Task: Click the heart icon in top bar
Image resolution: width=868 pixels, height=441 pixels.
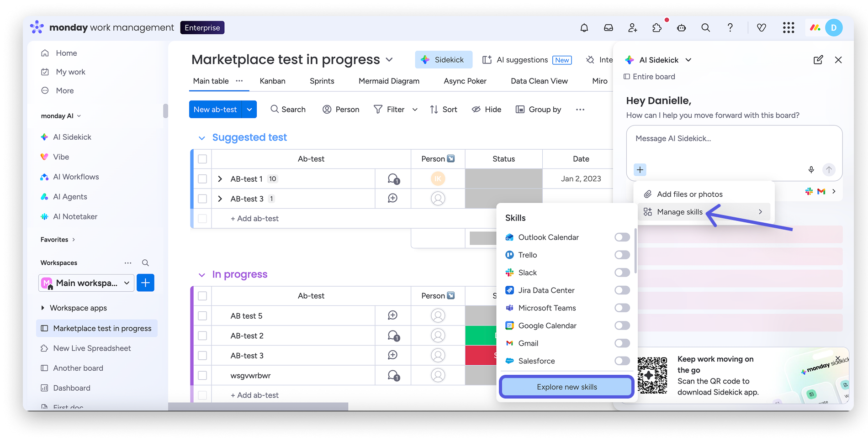Action: pyautogui.click(x=762, y=28)
